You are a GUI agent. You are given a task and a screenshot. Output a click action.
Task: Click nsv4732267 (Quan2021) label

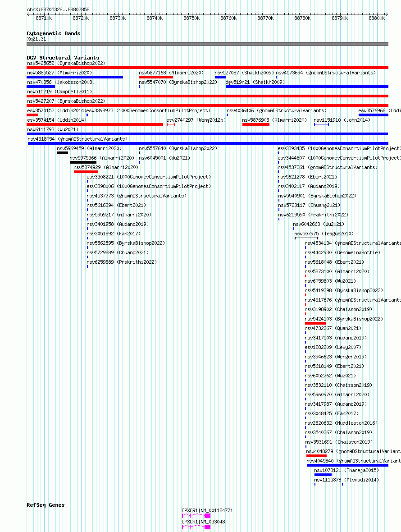pyautogui.click(x=333, y=329)
